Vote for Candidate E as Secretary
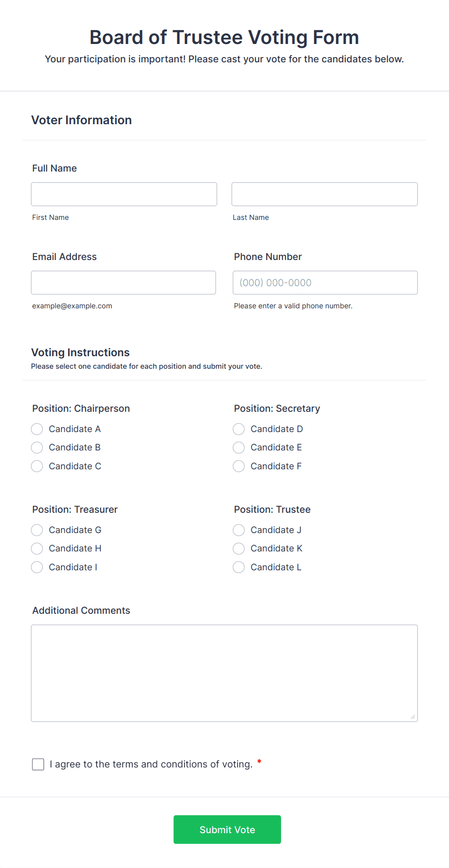449x868 pixels. point(239,447)
